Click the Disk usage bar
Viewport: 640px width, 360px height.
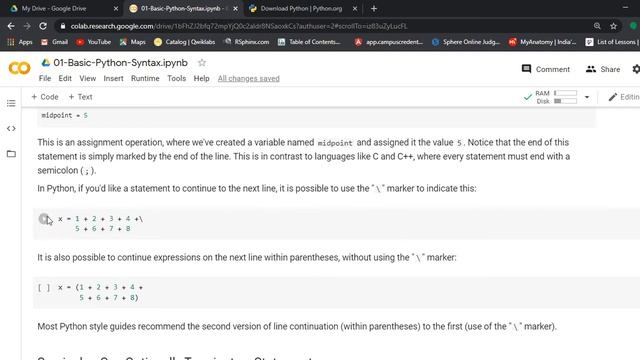point(565,101)
